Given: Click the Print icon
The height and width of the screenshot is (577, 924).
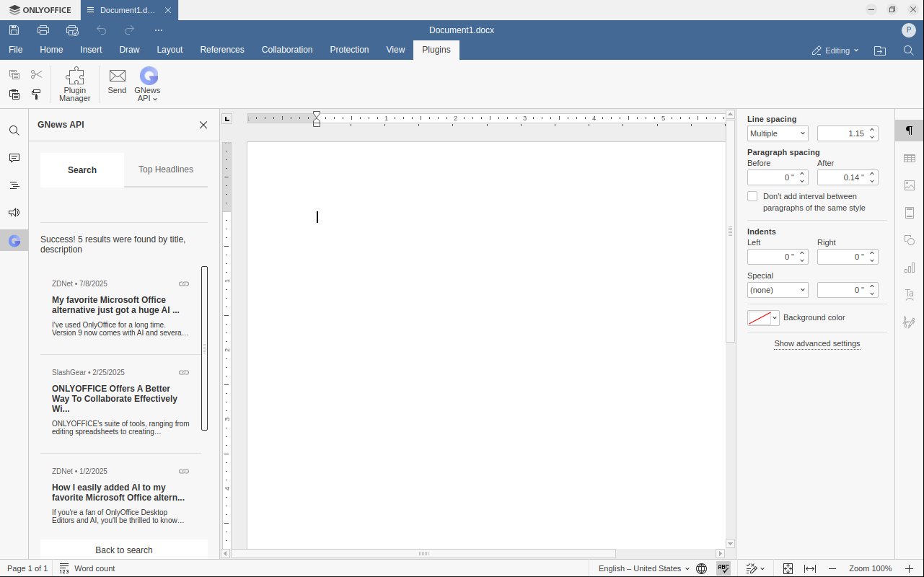Looking at the screenshot, I should (43, 30).
